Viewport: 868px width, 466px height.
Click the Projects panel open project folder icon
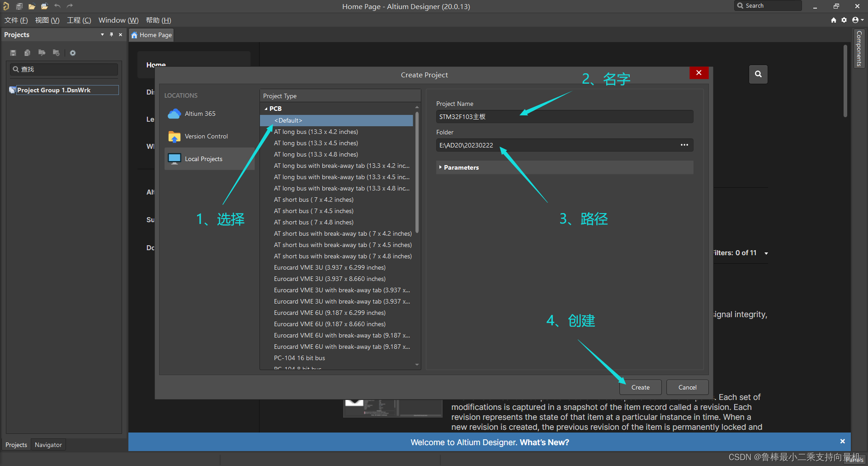coord(42,53)
